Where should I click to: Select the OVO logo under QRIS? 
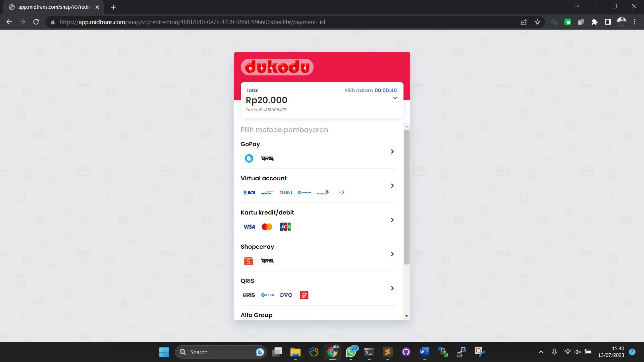click(x=286, y=295)
